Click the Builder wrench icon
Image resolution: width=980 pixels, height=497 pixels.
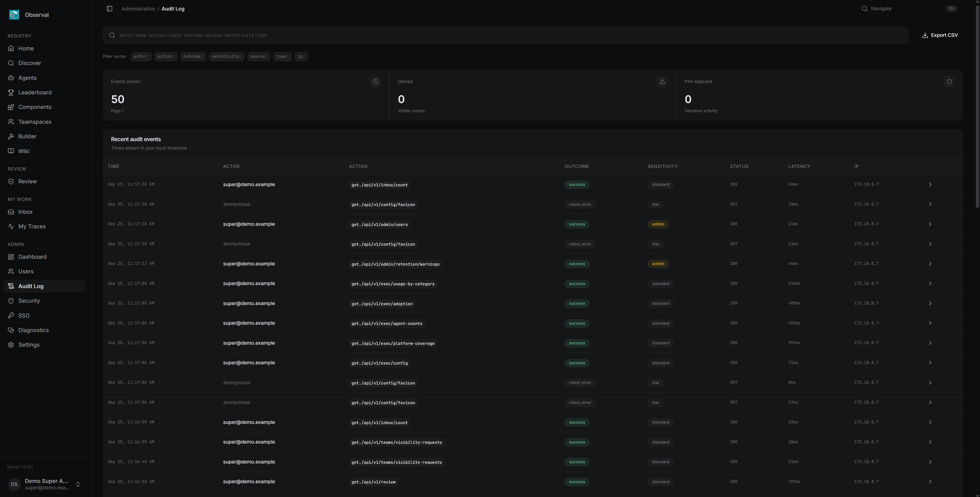[x=11, y=137]
